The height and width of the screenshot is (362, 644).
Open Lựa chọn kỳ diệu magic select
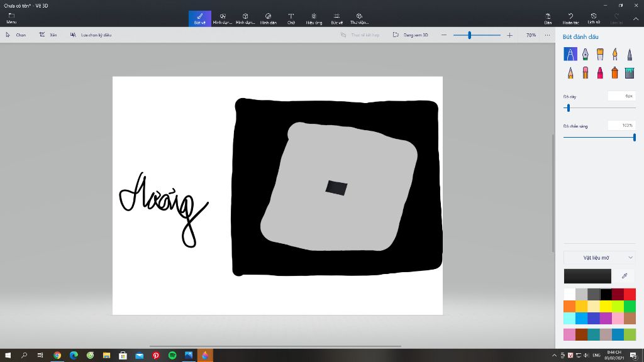point(91,35)
